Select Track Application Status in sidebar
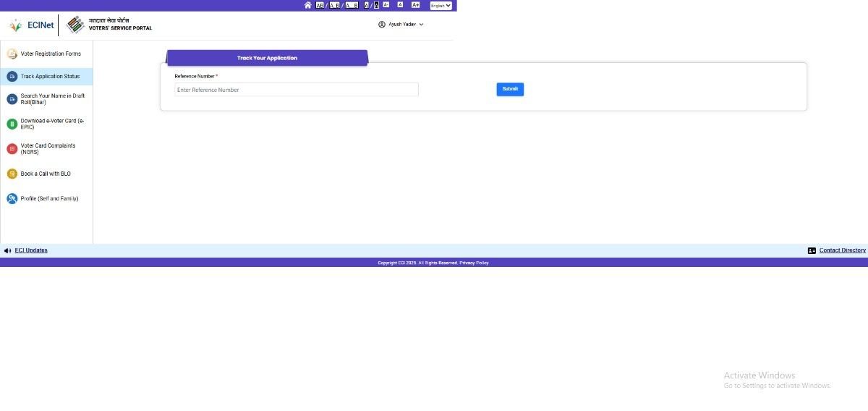Screen dimensions: 868x411 [50, 77]
